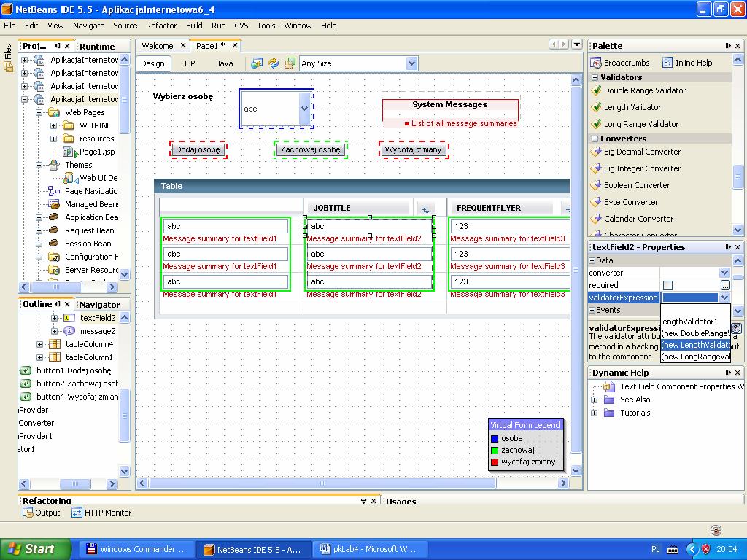
Task: Select button1:Dodaj osobę in Outline
Action: [x=66, y=370]
